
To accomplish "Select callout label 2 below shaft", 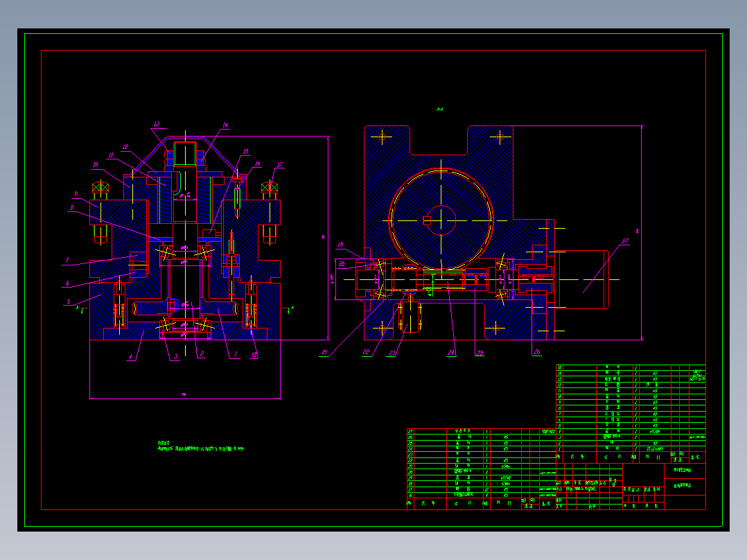I will click(x=202, y=354).
